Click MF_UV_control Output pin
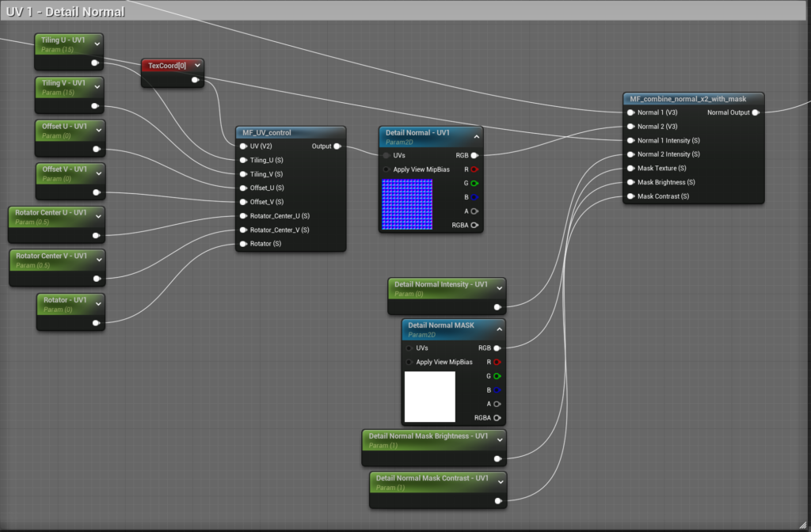811x532 pixels. (x=337, y=146)
